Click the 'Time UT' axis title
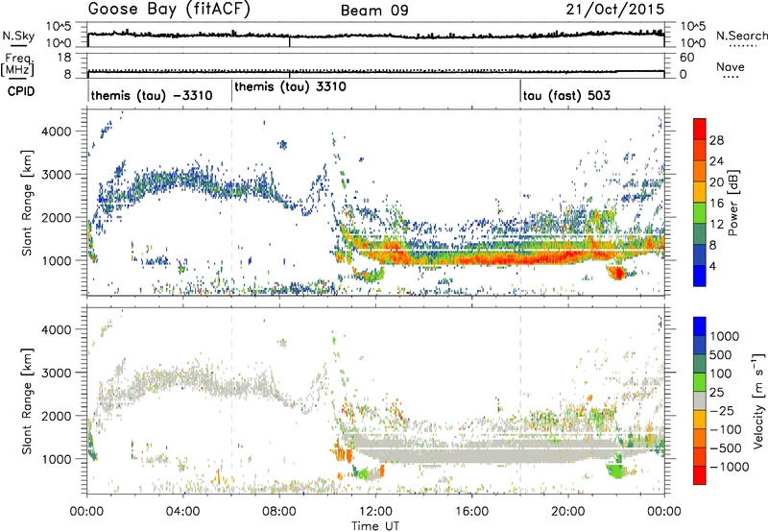This screenshot has height=532, width=768. pos(375,526)
